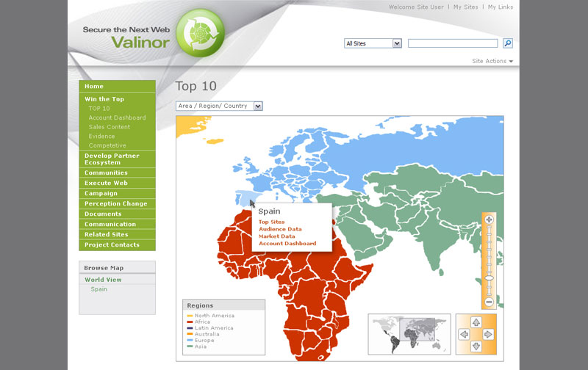
Task: Zoom out with the minus button
Action: click(489, 302)
